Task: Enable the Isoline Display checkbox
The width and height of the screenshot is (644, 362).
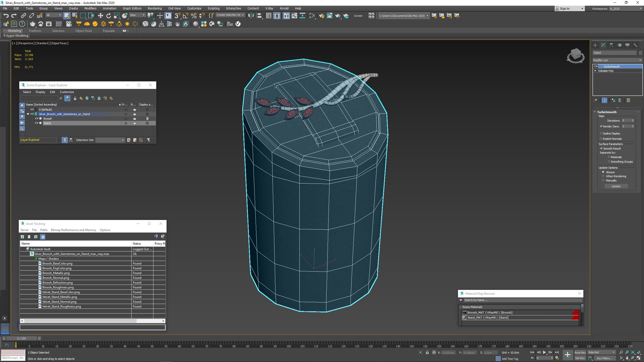Action: tap(601, 133)
